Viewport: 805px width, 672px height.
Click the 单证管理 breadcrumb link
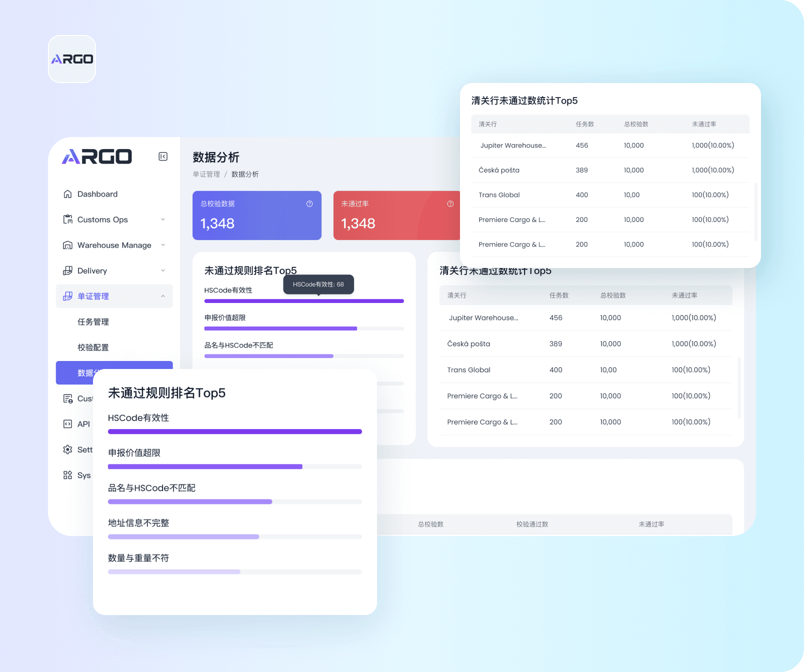(x=206, y=174)
